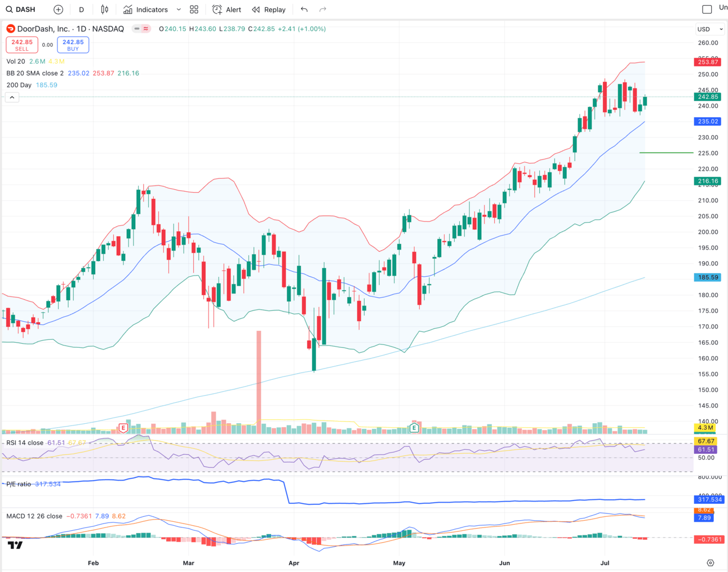Image resolution: width=728 pixels, height=572 pixels.
Task: Click the Apr label on the time axis
Action: 294,563
